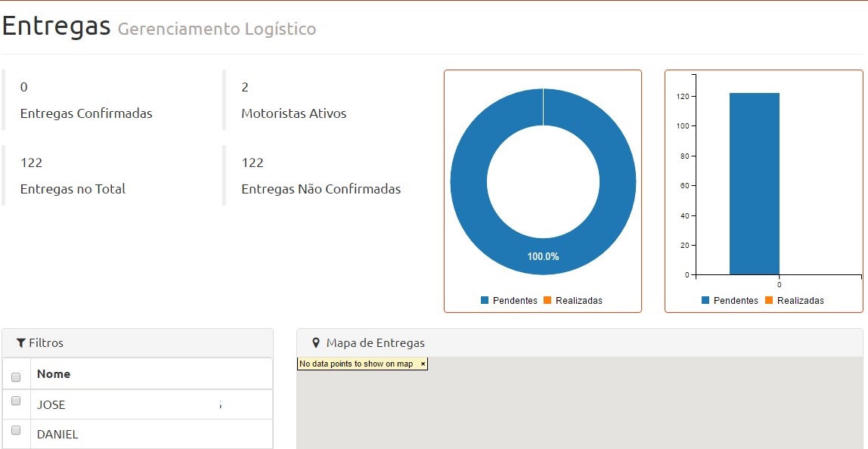Select the blue bar in the bar chart
Screen dimensions: 868x449
(754, 183)
